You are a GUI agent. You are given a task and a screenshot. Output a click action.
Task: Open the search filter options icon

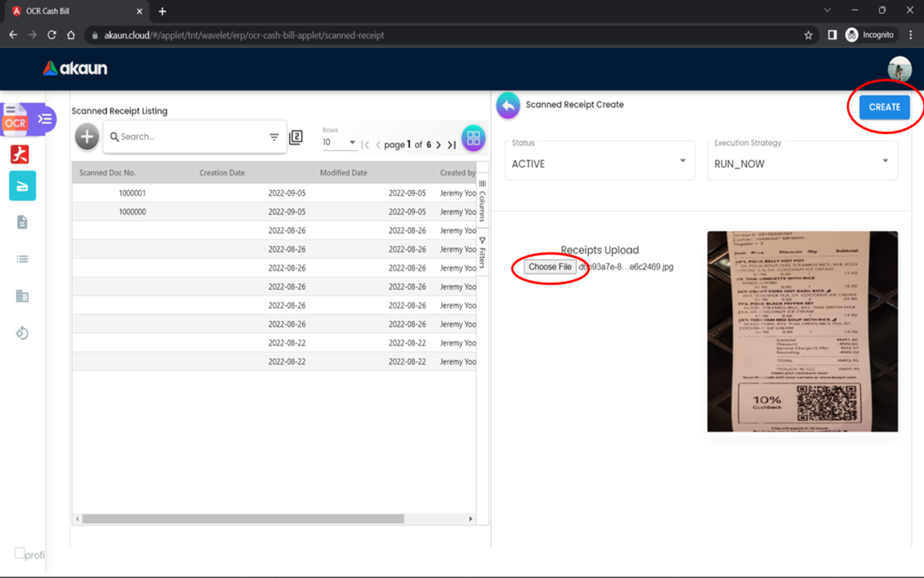(274, 137)
